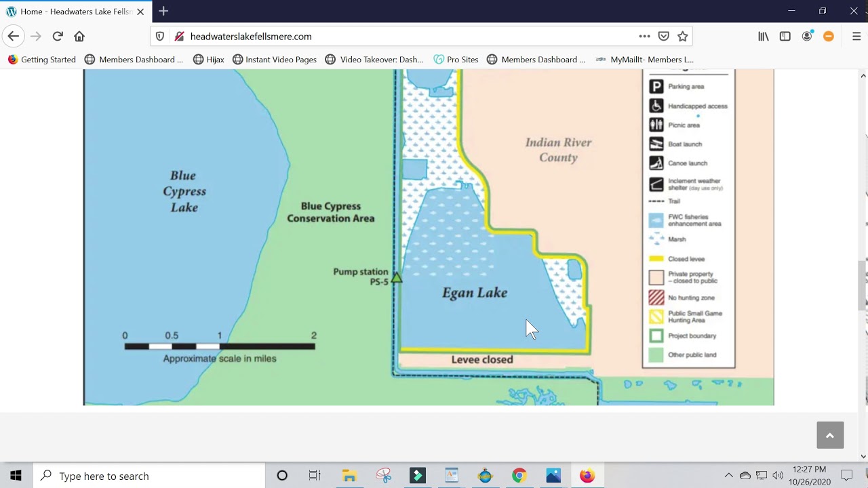Image resolution: width=868 pixels, height=488 pixels.
Task: Bookmark this page with the star
Action: pyautogui.click(x=683, y=37)
